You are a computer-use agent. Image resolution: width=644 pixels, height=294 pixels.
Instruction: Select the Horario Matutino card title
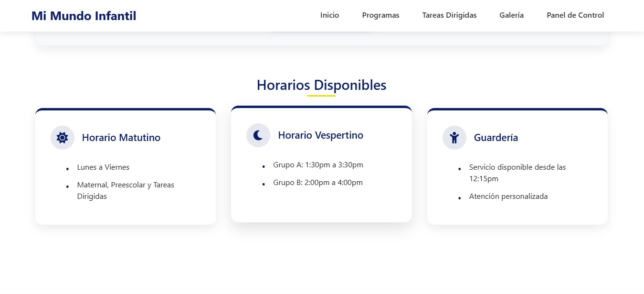pyautogui.click(x=121, y=138)
